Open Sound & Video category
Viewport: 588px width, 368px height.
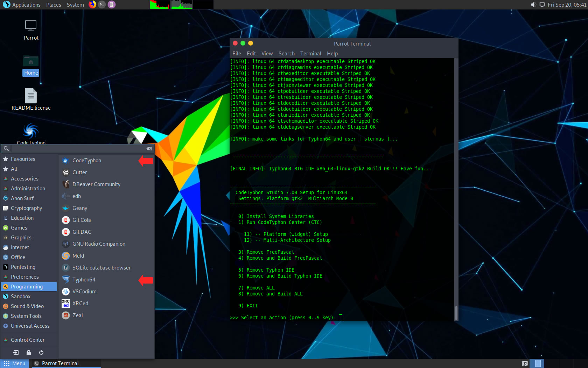[x=29, y=306]
